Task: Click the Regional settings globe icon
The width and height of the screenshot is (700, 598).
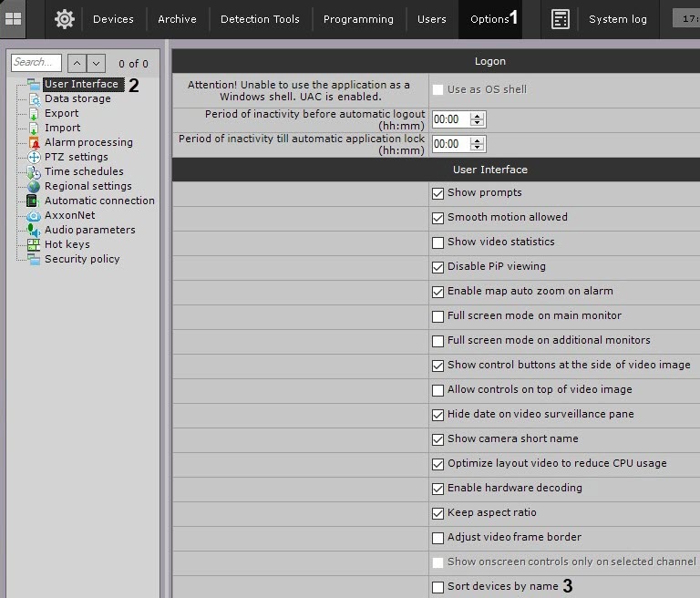Action: 34,186
